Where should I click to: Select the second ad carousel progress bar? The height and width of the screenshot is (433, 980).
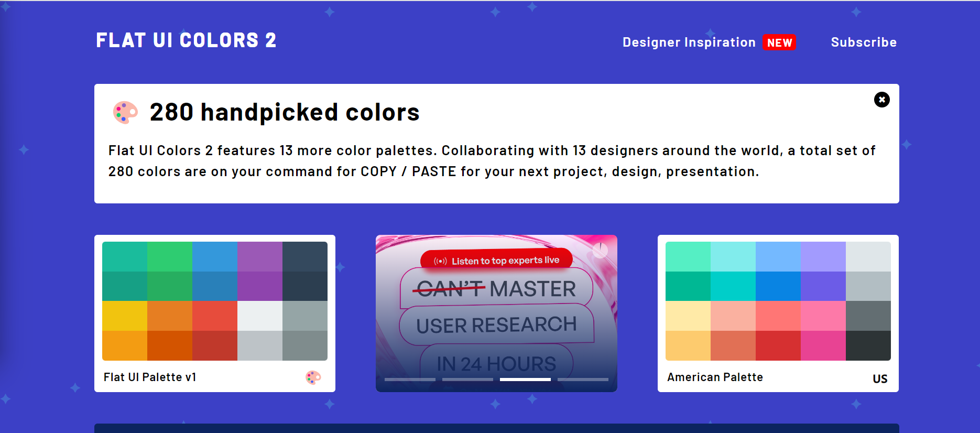[x=467, y=379]
